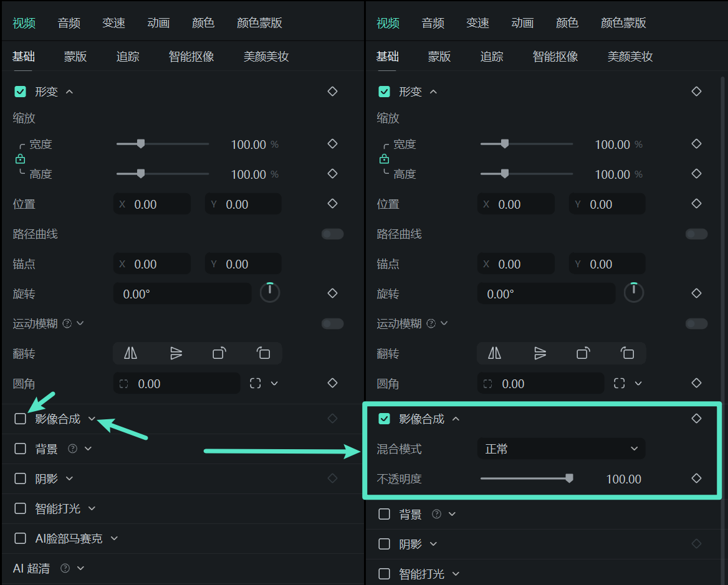Screen dimensions: 728x585
Task: Click 锚点 Y input field in right panel
Action: tap(607, 264)
